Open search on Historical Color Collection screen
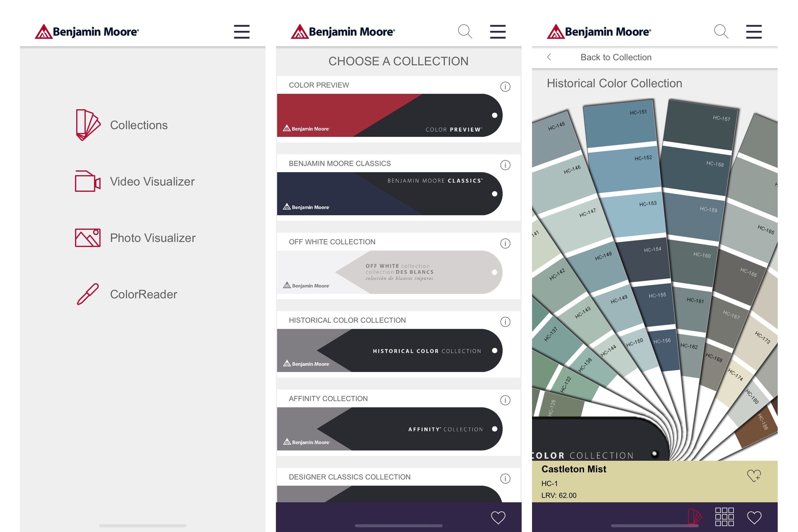 coord(721,32)
